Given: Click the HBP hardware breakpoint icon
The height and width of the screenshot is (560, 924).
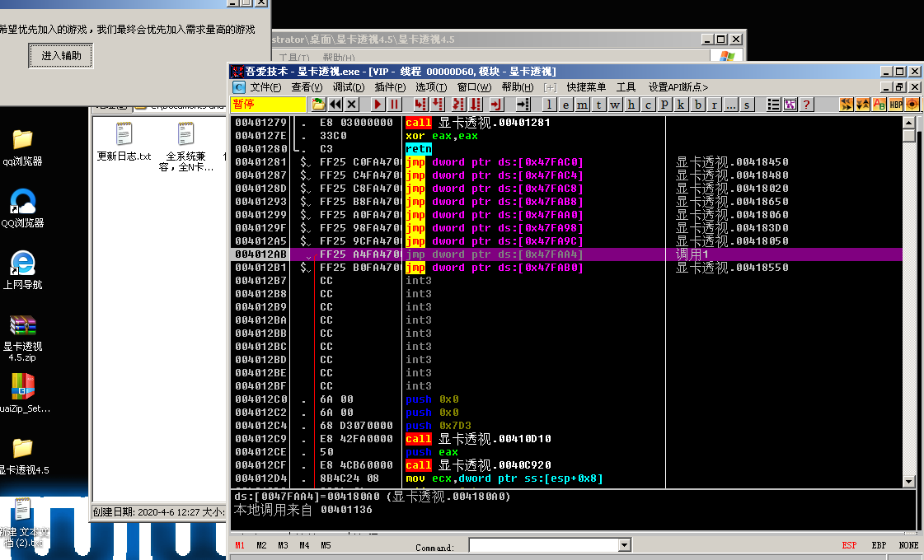Looking at the screenshot, I should 896,105.
